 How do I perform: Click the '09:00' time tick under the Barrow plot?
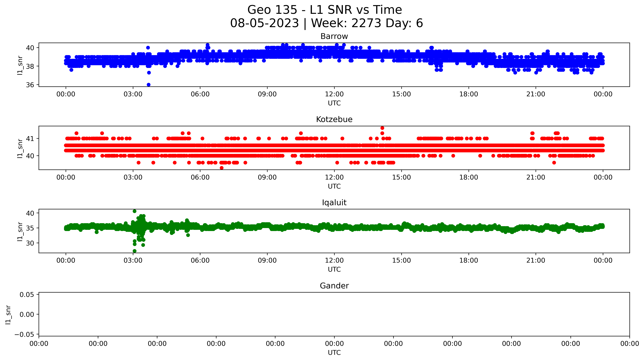point(267,94)
